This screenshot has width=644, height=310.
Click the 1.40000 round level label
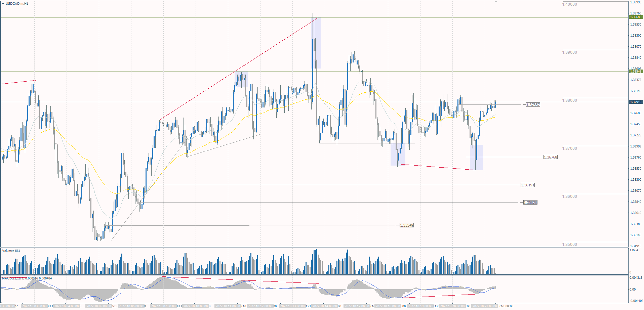570,4
